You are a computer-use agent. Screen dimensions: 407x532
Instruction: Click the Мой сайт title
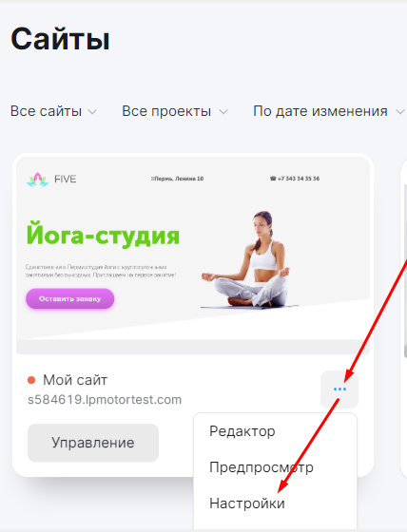click(75, 380)
